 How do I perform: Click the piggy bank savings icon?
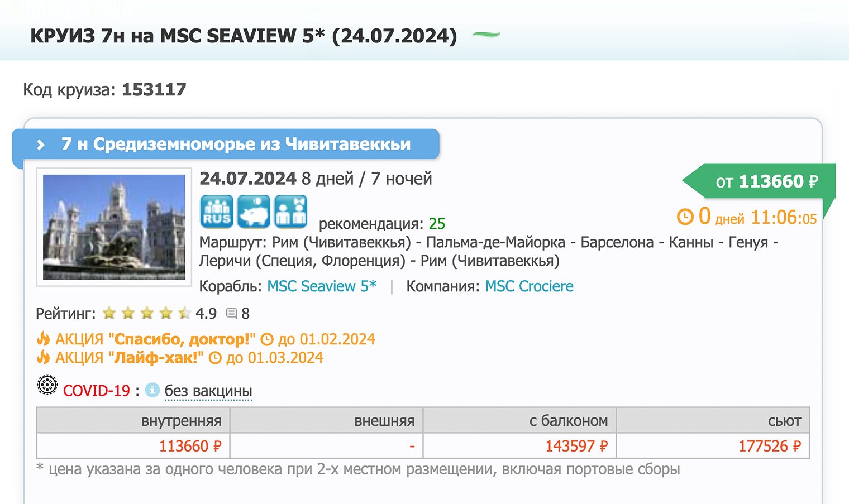(254, 212)
